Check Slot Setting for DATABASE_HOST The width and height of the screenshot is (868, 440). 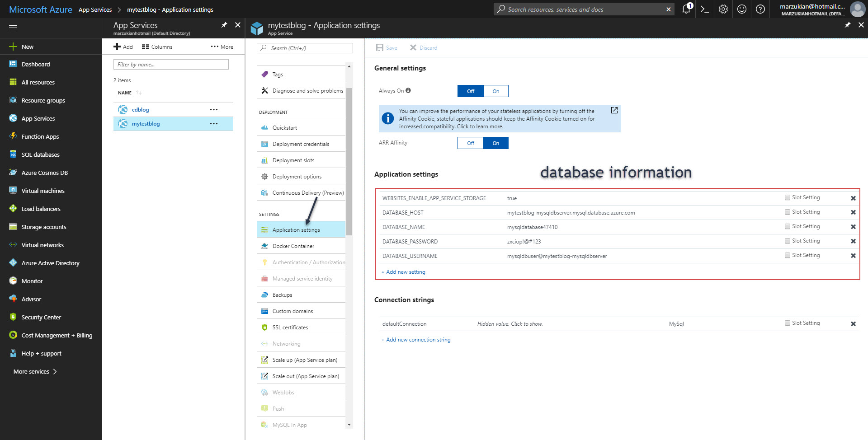787,212
